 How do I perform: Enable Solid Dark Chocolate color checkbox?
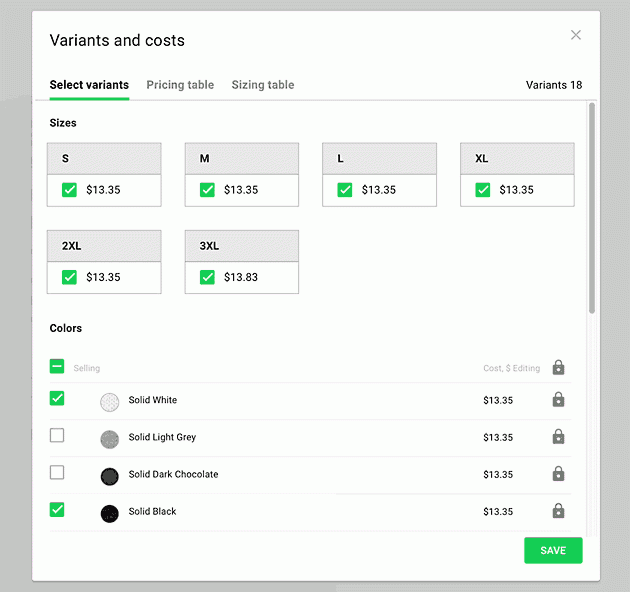point(57,473)
